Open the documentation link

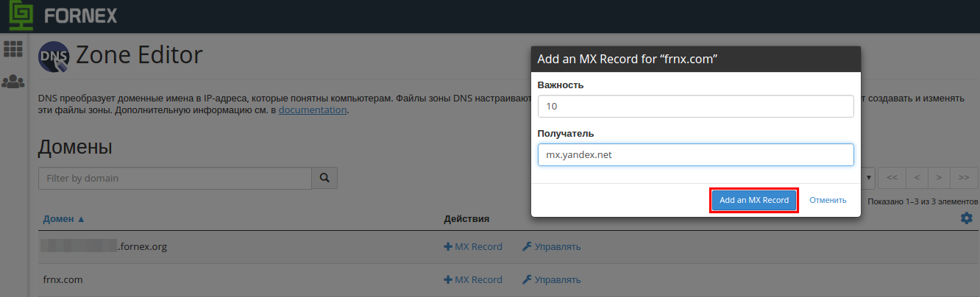click(x=312, y=110)
